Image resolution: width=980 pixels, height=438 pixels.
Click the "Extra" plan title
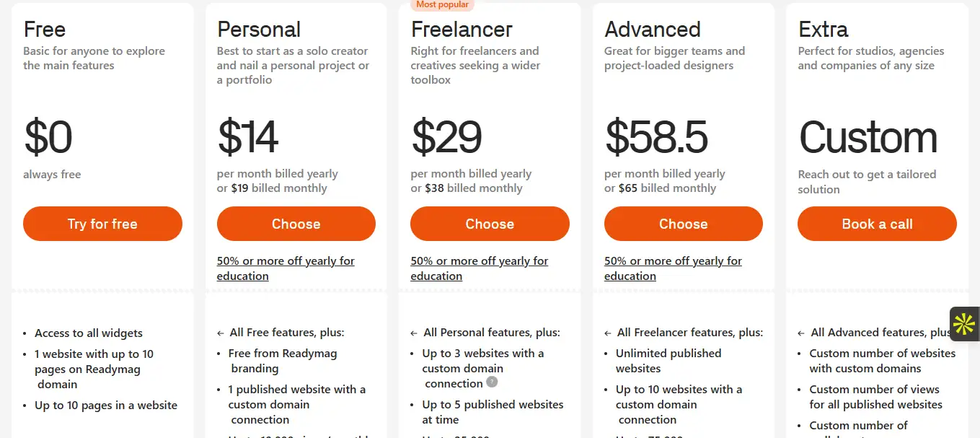click(x=823, y=30)
